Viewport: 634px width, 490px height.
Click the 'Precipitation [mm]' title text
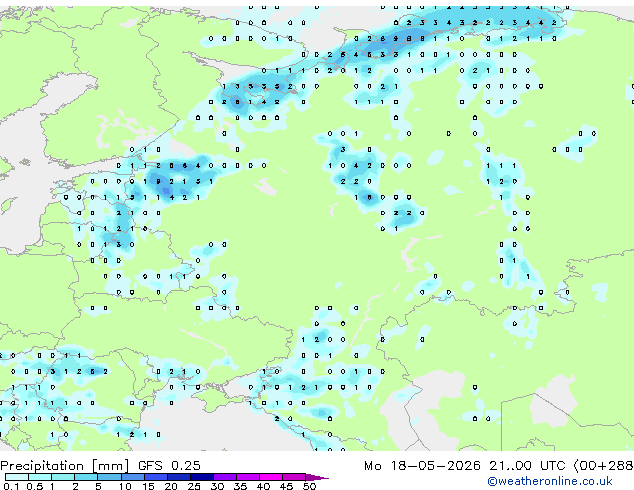65,466
